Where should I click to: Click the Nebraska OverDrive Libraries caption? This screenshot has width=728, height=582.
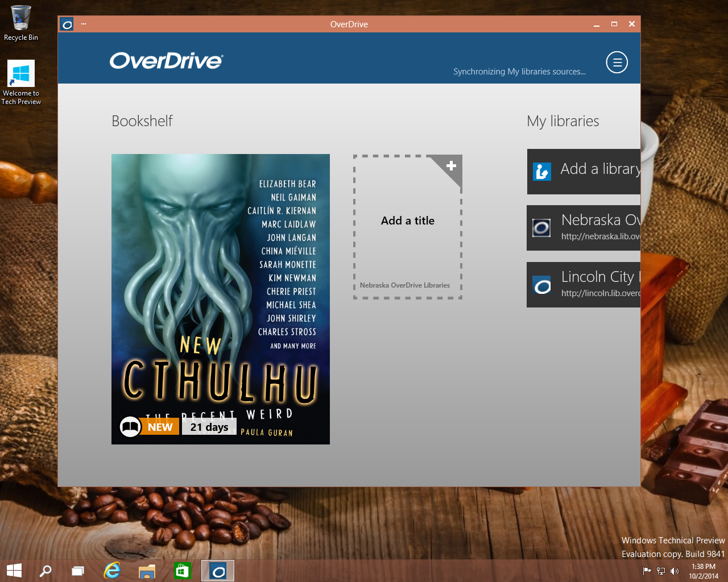tap(405, 285)
